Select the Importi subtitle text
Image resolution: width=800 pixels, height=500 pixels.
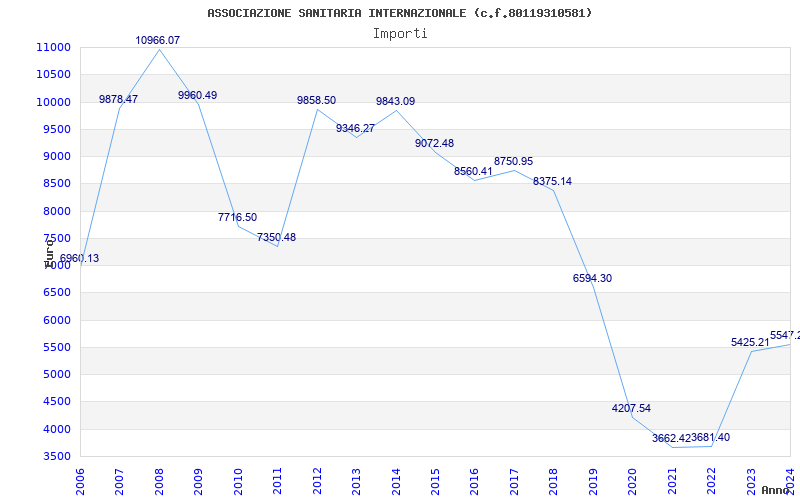tap(400, 34)
